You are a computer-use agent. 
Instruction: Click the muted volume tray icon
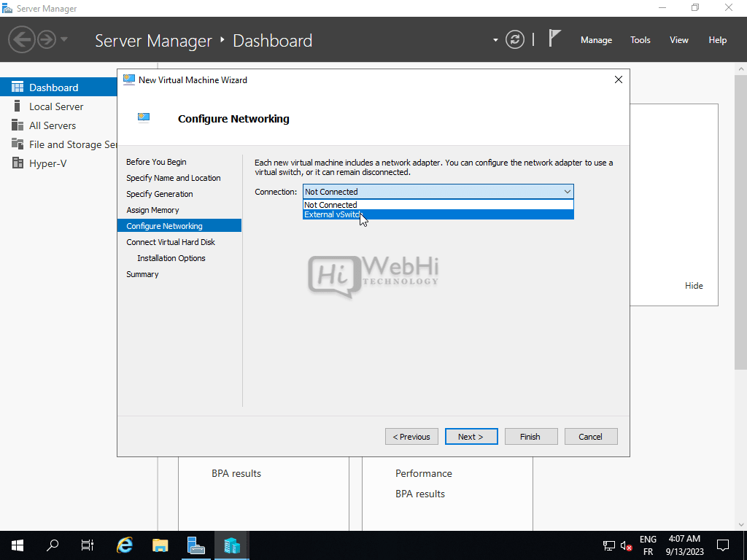627,545
